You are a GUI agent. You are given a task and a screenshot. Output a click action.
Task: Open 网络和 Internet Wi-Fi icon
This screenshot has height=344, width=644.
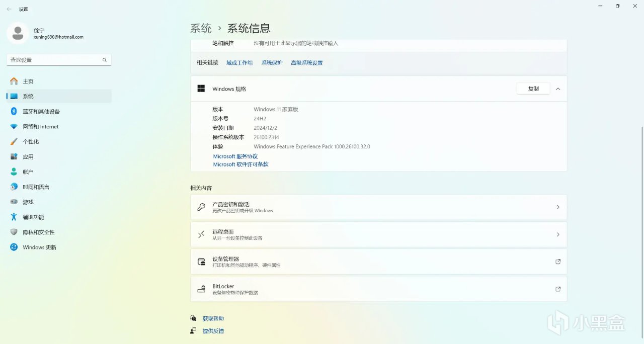(x=14, y=126)
